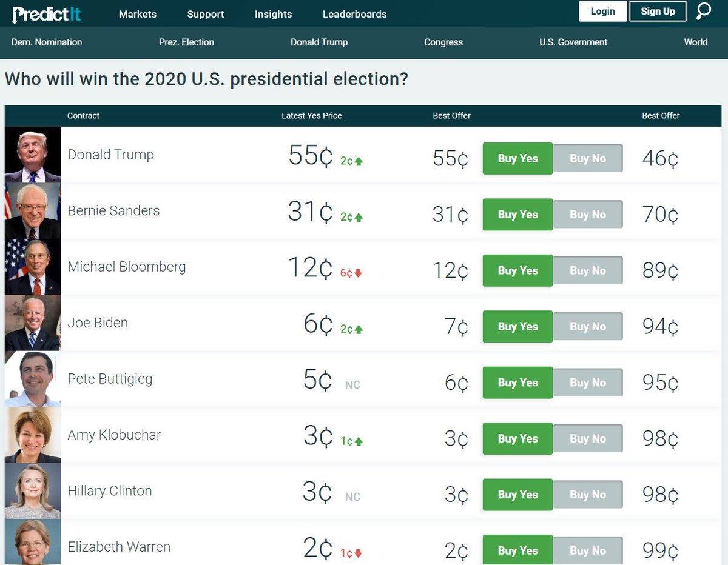Screen dimensions: 728x565
Task: Open the Leaderboards menu
Action: (x=354, y=14)
